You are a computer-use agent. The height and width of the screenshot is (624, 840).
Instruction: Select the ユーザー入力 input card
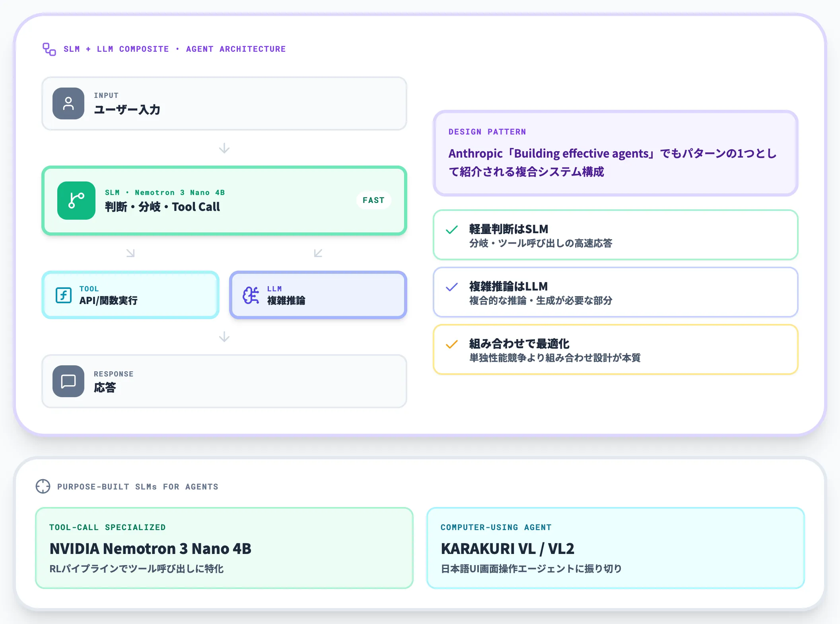coord(224,103)
